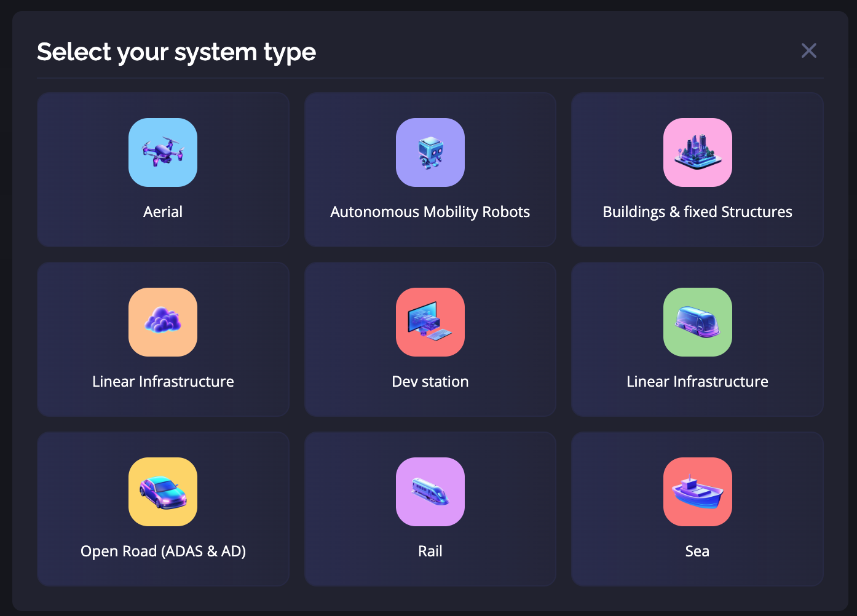
Task: Click the Buildings & fixed Structures label
Action: 698,212
